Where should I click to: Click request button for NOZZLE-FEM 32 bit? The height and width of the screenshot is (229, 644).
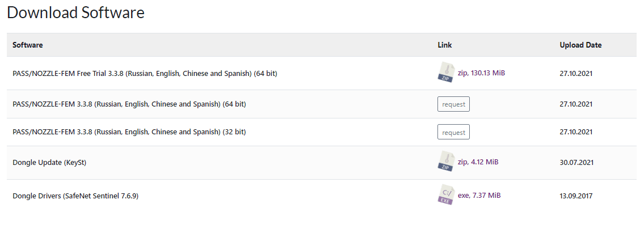(453, 132)
